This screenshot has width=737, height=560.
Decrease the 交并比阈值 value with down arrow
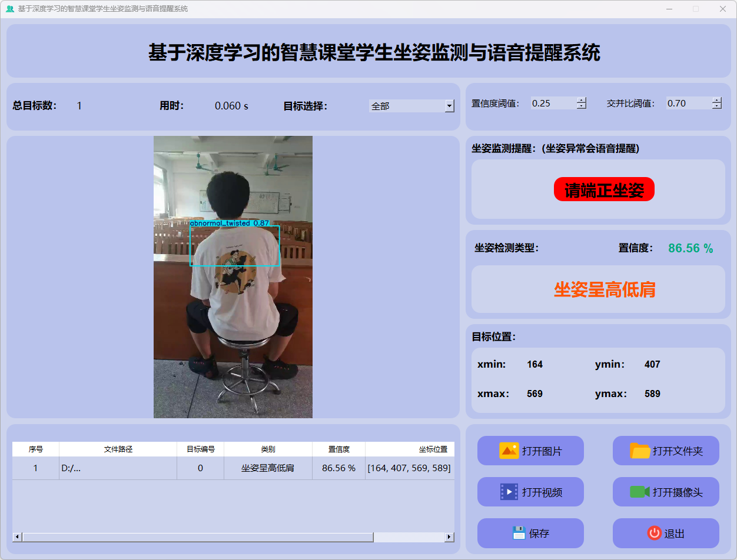pos(717,106)
